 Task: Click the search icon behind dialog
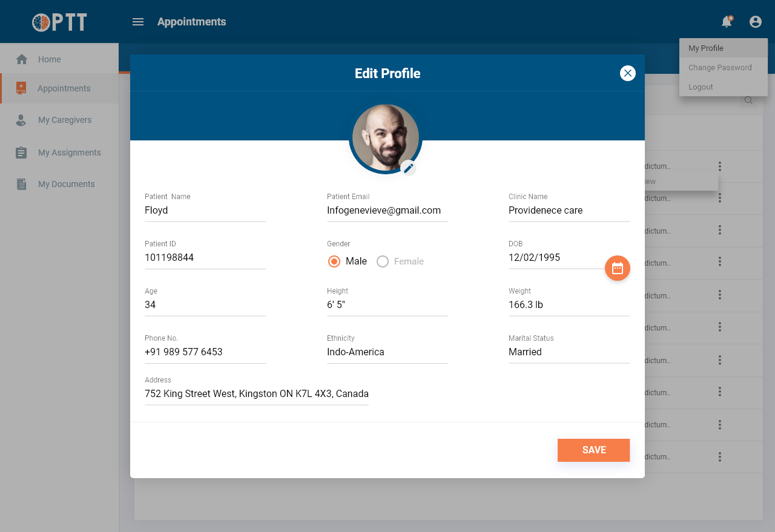[748, 100]
